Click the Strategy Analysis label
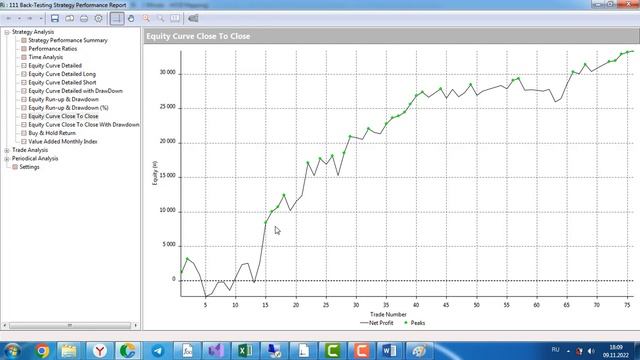The width and height of the screenshot is (640, 360). point(33,32)
